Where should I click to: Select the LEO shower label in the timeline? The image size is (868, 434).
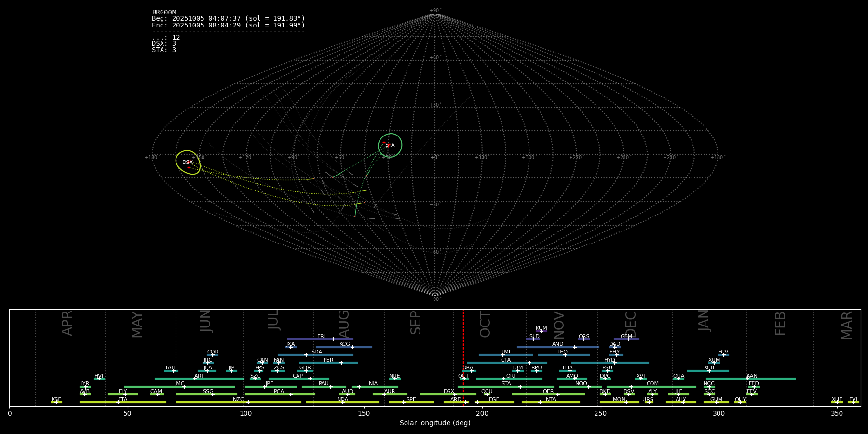(562, 352)
